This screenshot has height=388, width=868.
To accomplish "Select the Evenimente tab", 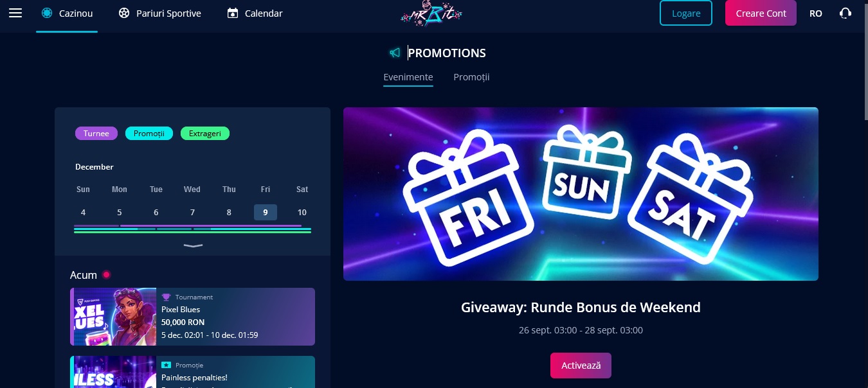I will pos(408,77).
